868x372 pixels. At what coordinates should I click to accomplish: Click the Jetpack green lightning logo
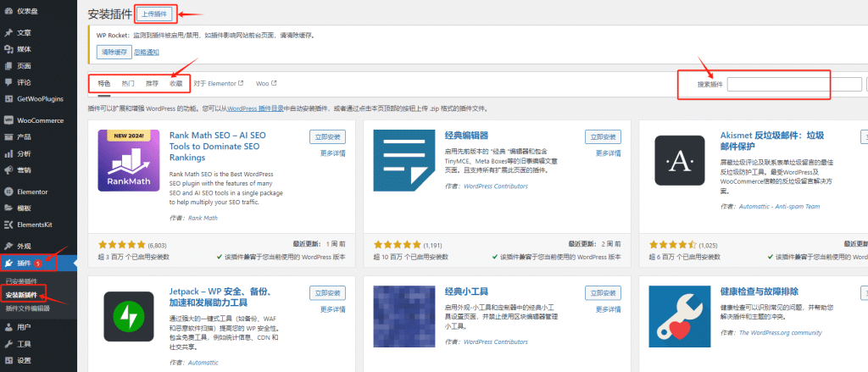coord(129,317)
